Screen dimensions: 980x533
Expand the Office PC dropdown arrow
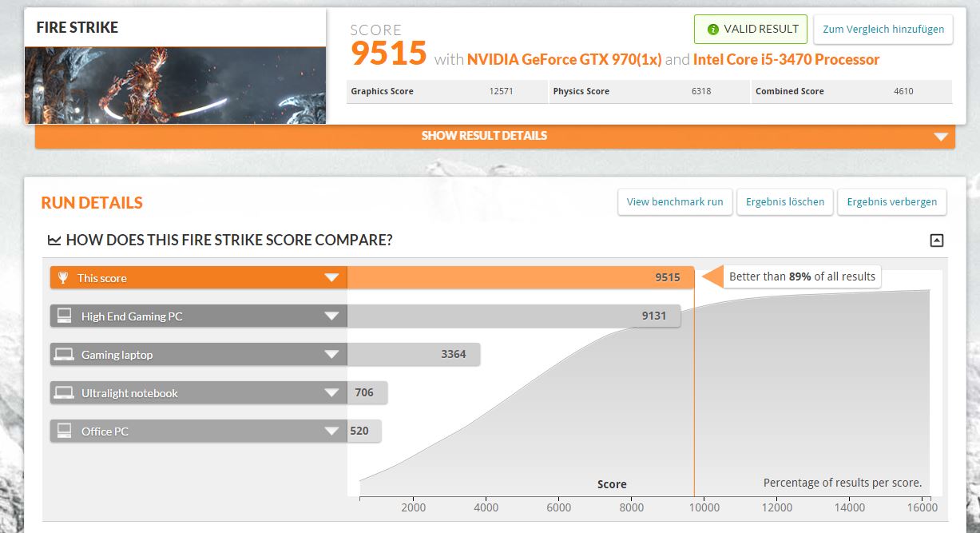point(331,432)
